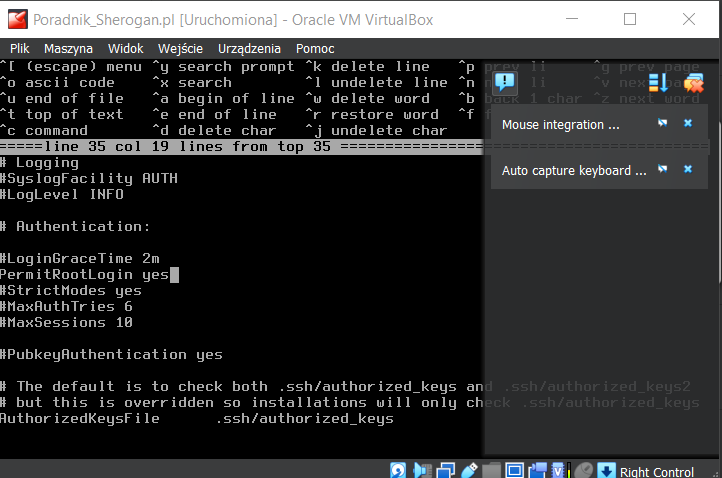Click the don't-show-again icon for Mouse integration

tap(662, 123)
